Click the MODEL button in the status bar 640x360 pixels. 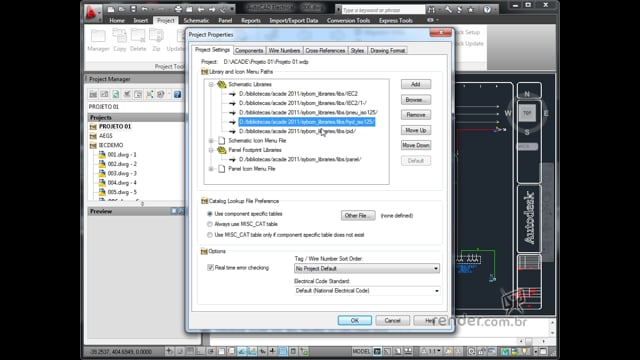361,351
